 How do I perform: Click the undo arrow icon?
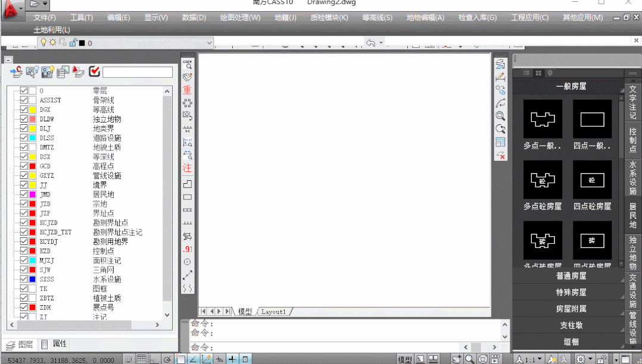(370, 43)
